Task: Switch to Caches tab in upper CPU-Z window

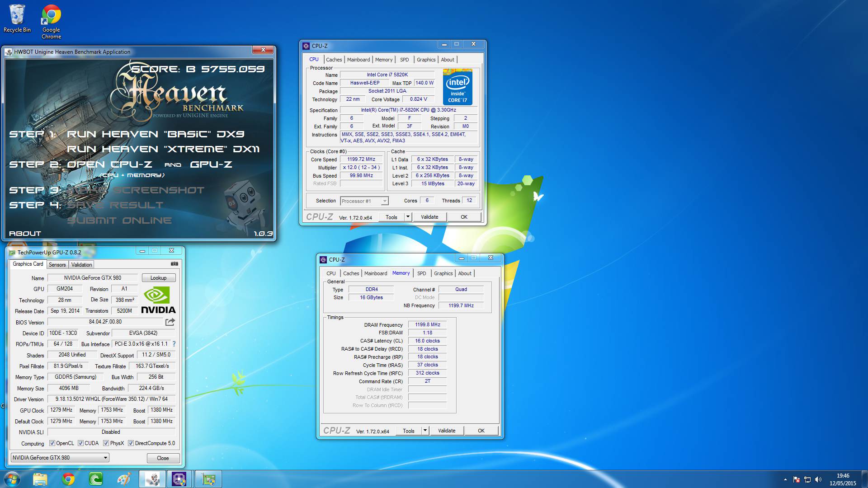Action: pos(334,60)
